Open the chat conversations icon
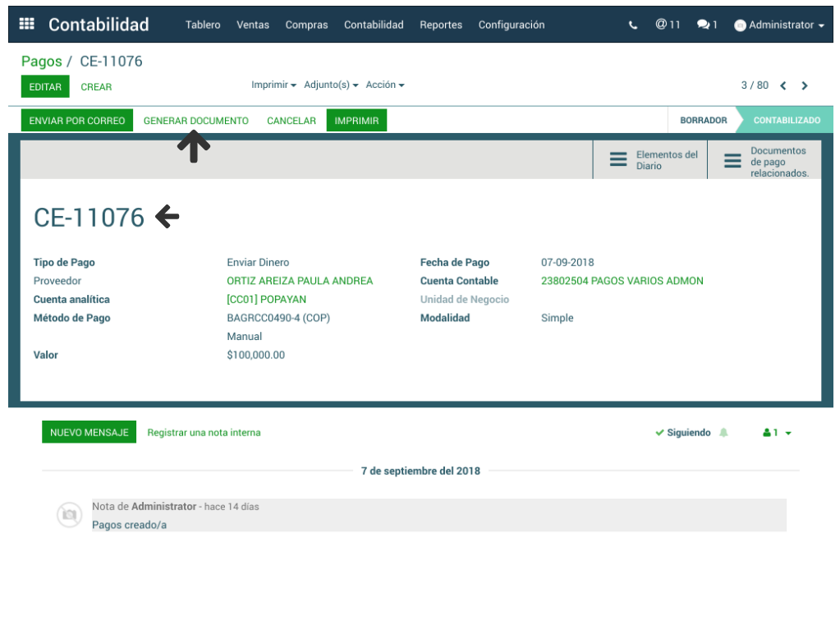 (x=706, y=25)
